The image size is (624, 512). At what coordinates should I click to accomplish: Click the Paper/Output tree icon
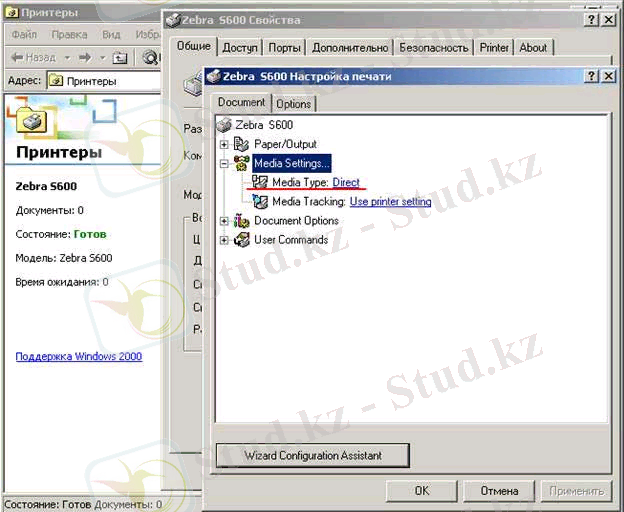pos(241,144)
